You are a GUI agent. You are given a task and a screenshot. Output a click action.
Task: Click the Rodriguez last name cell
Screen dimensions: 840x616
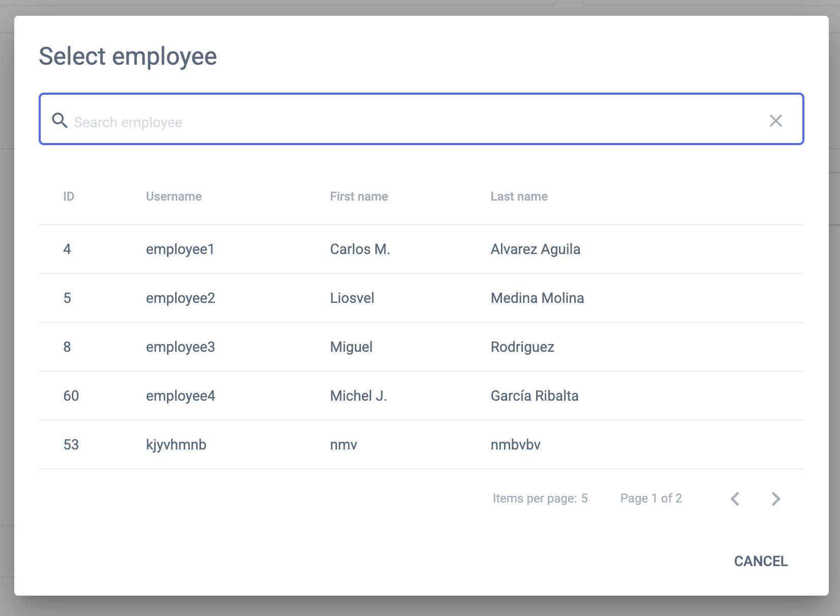522,347
